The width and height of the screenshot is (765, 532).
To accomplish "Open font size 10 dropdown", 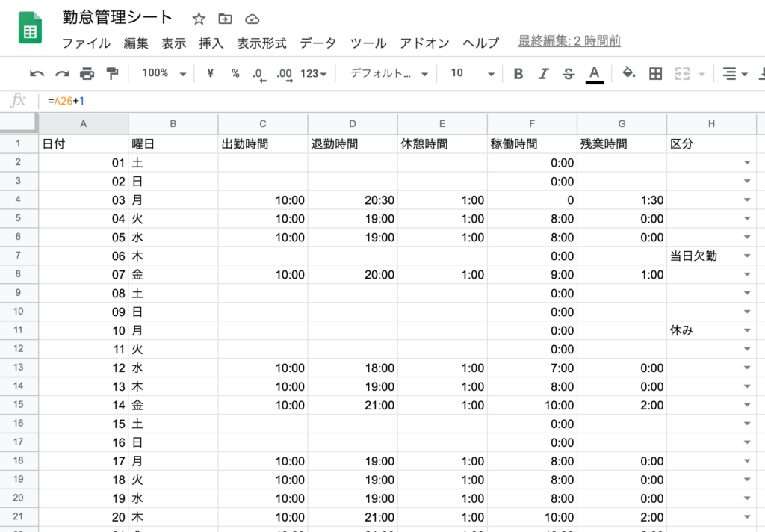I will [472, 74].
